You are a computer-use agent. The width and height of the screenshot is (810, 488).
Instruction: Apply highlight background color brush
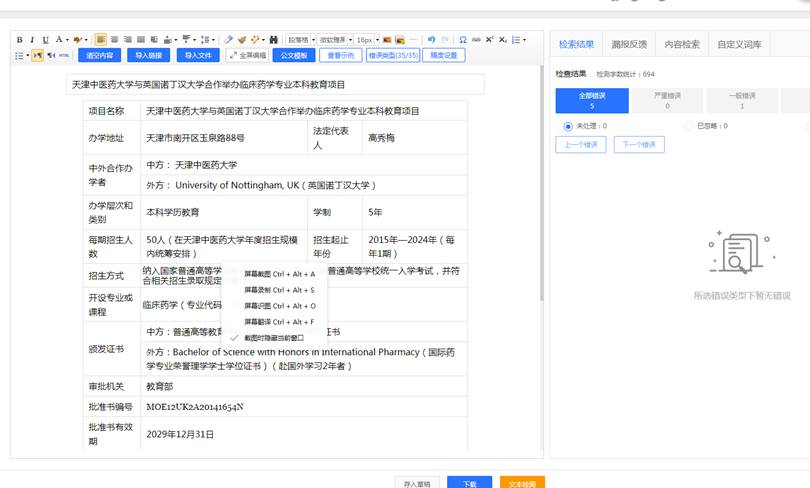[77, 40]
